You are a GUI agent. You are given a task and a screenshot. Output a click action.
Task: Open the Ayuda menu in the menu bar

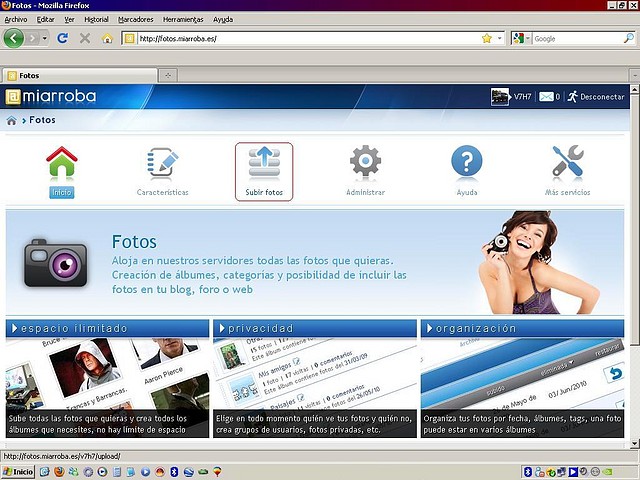click(x=223, y=19)
